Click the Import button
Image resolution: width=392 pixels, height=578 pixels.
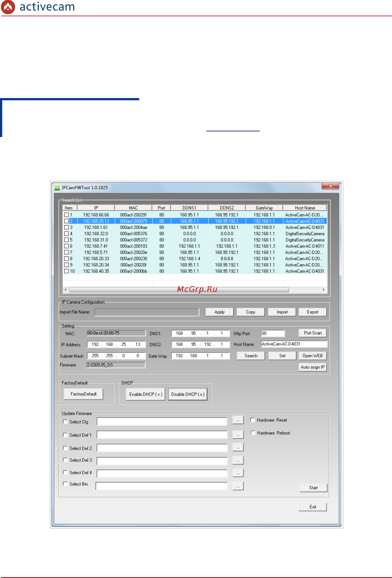pos(282,312)
